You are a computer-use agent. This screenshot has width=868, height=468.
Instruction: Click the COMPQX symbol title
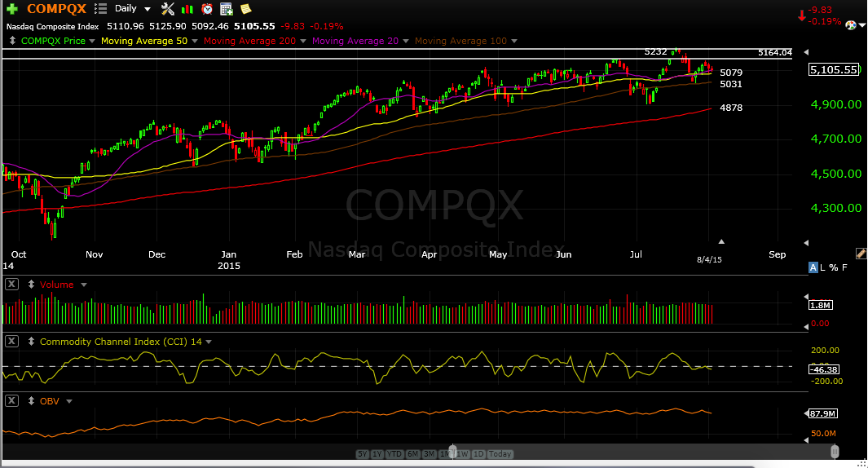(56, 9)
